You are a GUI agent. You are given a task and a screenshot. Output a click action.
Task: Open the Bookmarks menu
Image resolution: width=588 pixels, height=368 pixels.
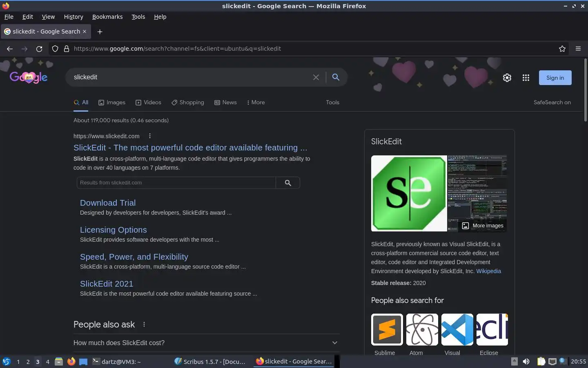point(107,17)
